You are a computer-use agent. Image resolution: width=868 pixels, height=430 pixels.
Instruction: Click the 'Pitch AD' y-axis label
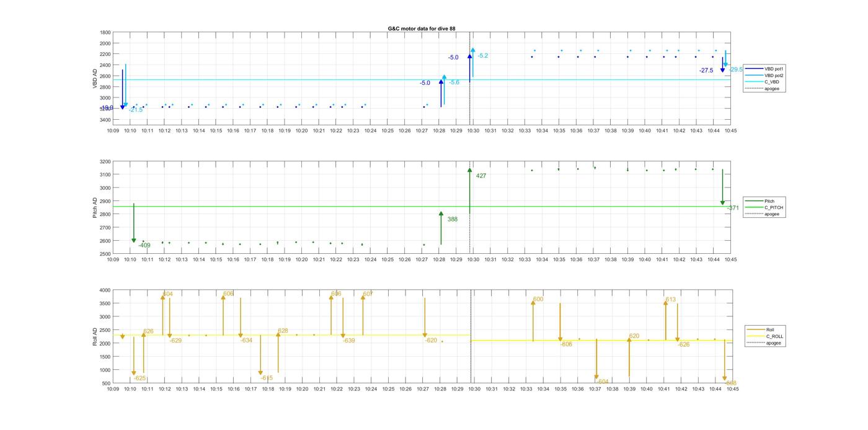[x=95, y=207]
